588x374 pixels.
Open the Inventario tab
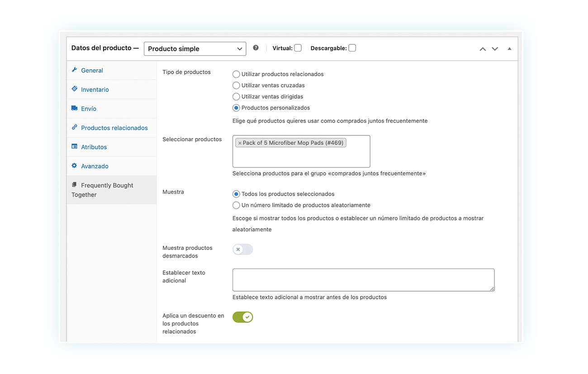click(112, 89)
